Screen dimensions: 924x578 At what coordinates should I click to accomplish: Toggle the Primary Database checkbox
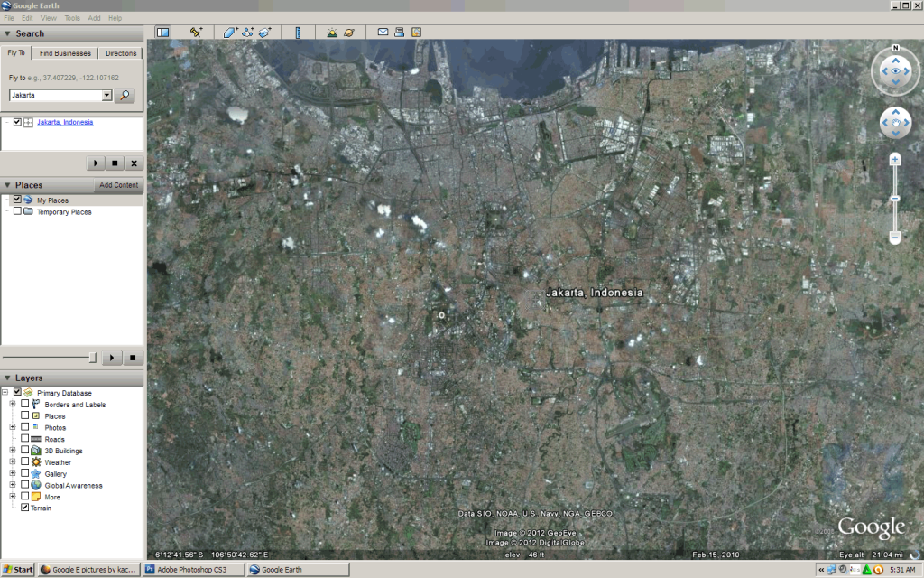click(17, 392)
